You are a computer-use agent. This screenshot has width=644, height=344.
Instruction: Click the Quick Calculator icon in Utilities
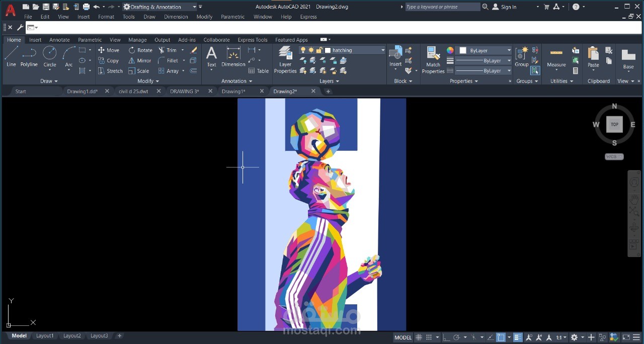576,71
